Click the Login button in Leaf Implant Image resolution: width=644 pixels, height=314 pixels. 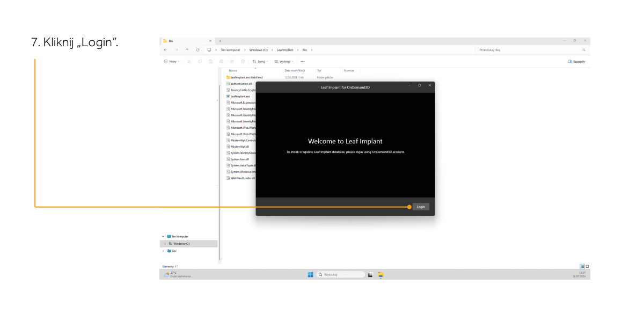(x=421, y=207)
